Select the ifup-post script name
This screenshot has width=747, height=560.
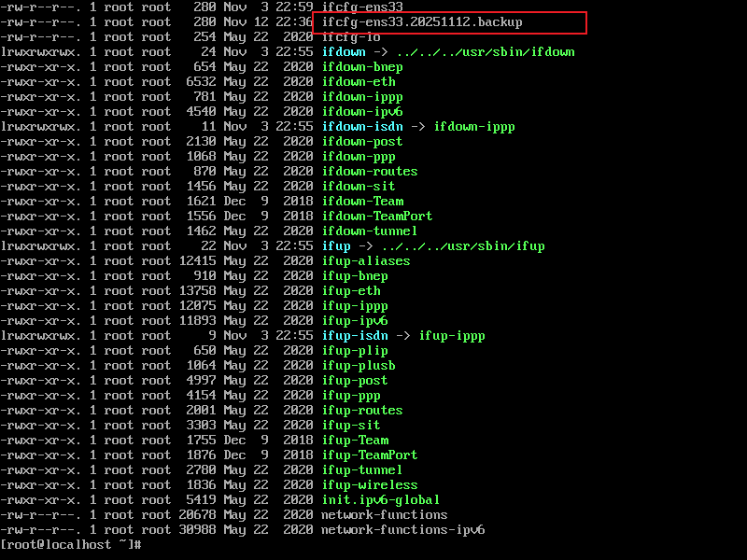[x=355, y=381]
